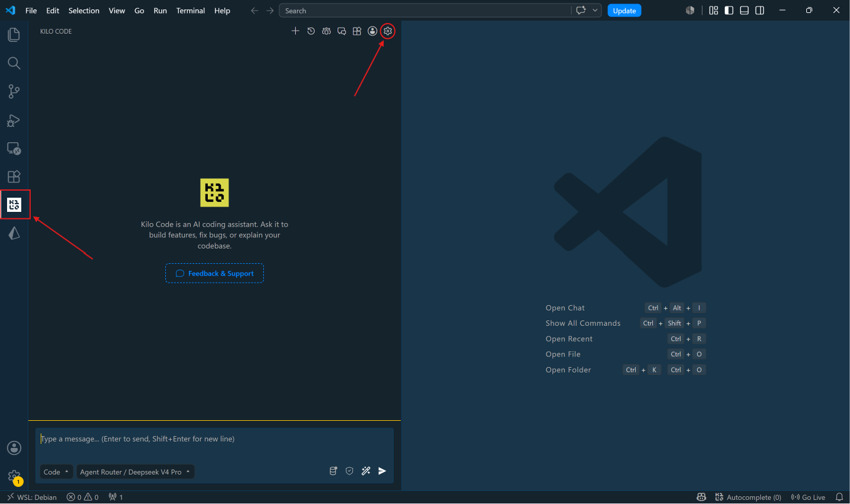Send the message with the arrow icon

[x=382, y=471]
